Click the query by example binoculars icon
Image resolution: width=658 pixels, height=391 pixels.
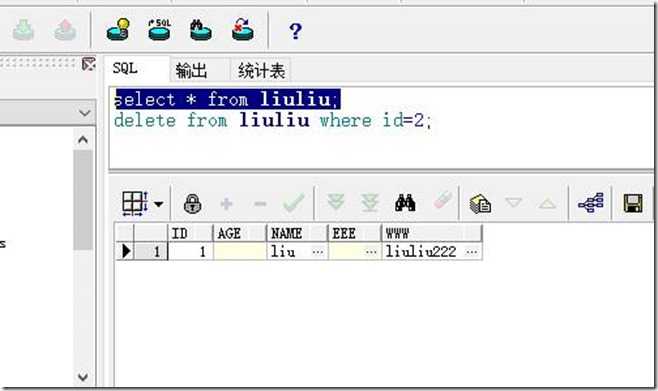[405, 203]
